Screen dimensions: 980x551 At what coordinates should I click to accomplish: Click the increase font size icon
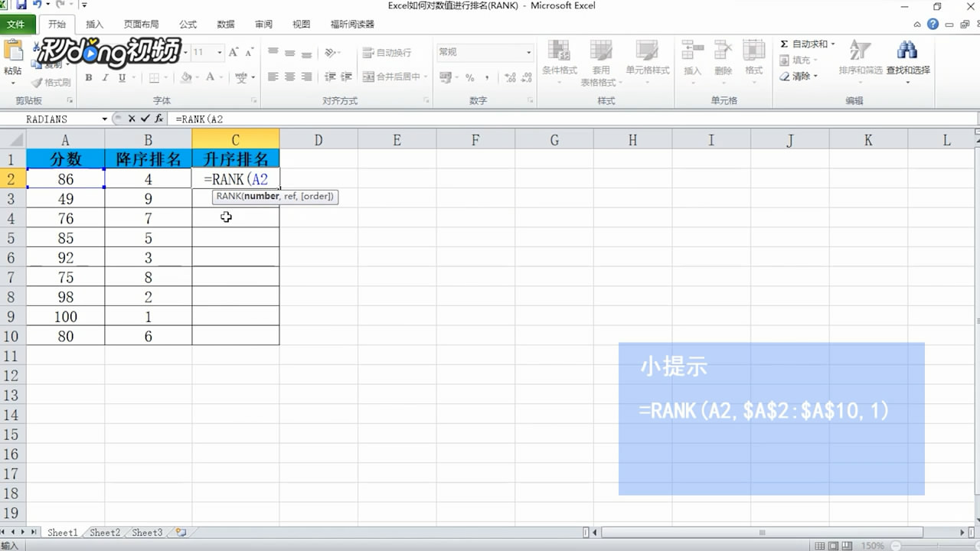(234, 52)
